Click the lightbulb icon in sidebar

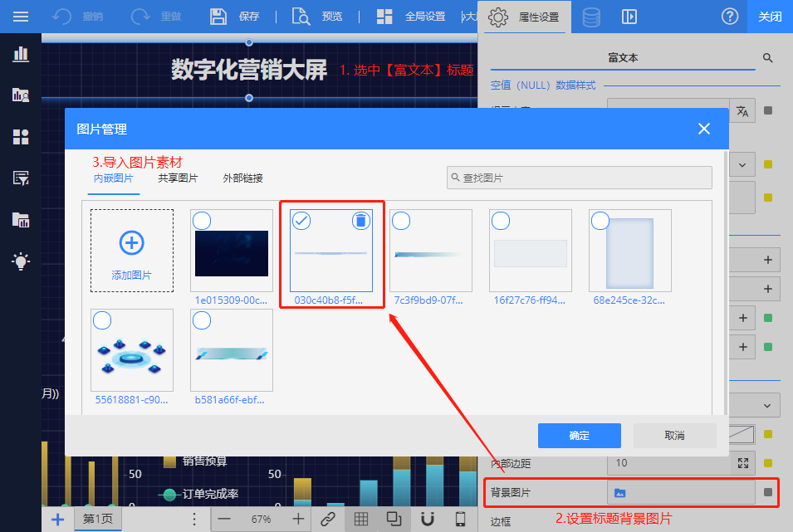coord(21,261)
